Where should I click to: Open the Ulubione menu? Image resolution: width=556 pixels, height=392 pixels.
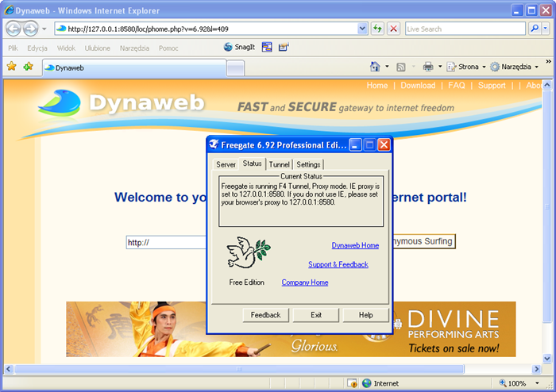[x=98, y=48]
